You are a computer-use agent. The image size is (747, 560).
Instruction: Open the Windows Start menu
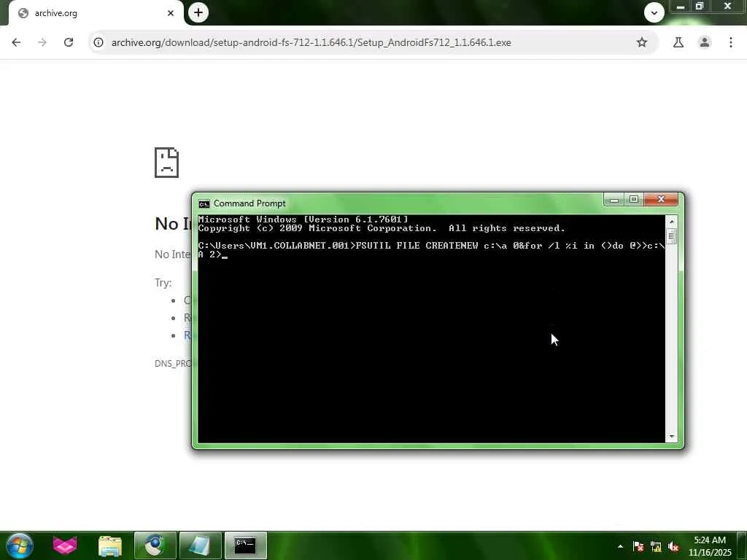pyautogui.click(x=19, y=545)
